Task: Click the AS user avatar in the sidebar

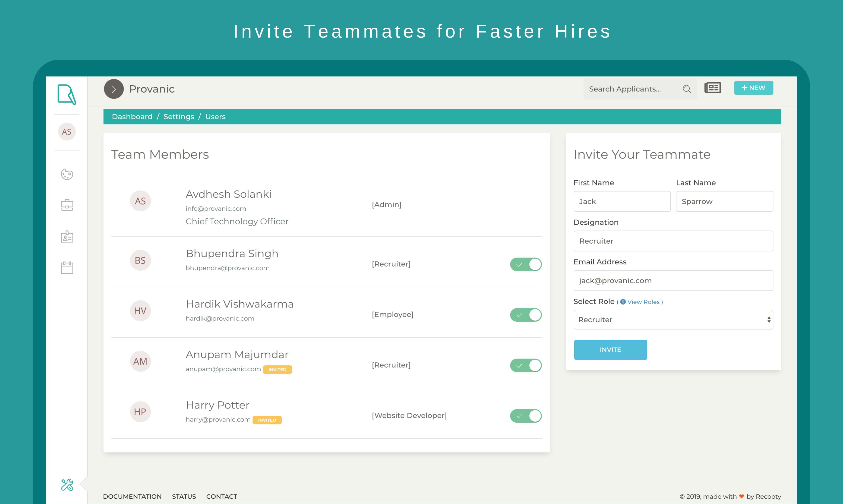Action: pos(67,132)
